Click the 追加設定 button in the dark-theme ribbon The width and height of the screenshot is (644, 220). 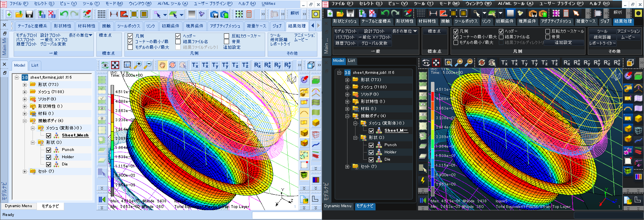coord(563,43)
